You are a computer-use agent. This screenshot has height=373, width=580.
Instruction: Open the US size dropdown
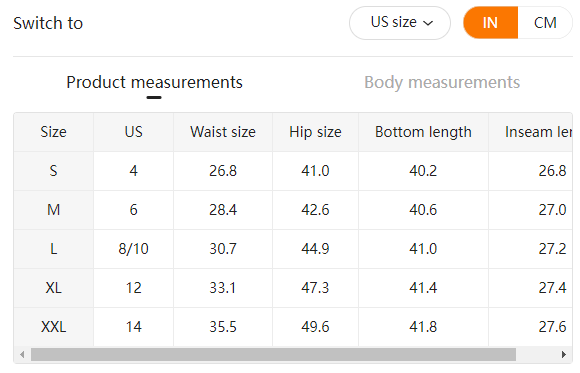[x=399, y=23]
